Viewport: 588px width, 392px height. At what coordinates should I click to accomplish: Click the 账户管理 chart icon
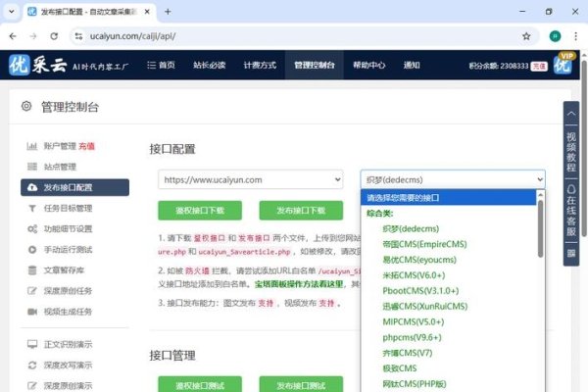[x=32, y=146]
